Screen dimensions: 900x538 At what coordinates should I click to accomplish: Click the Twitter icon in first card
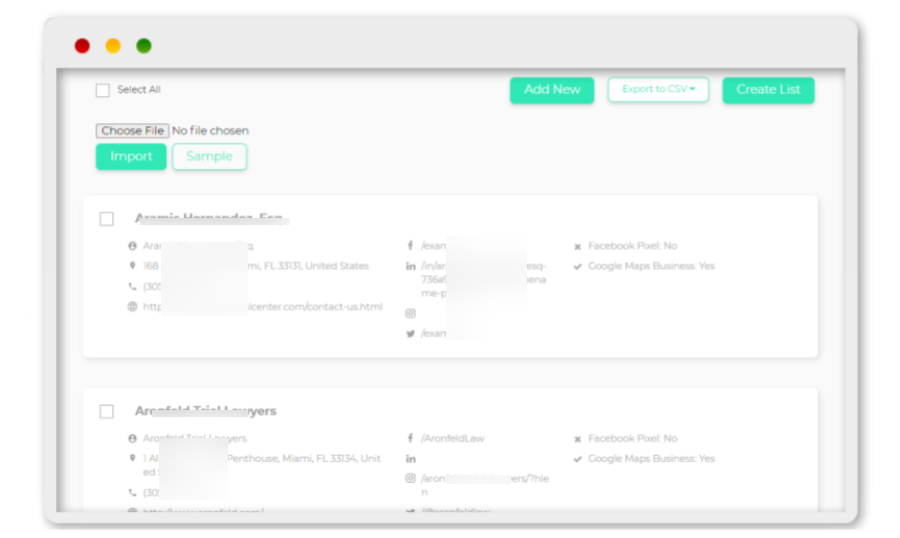pyautogui.click(x=410, y=334)
